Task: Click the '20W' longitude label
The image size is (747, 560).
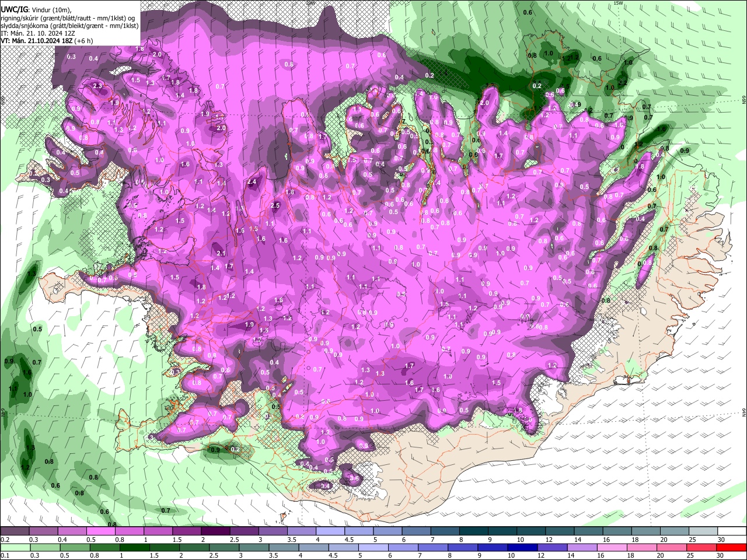Action: 310,3
